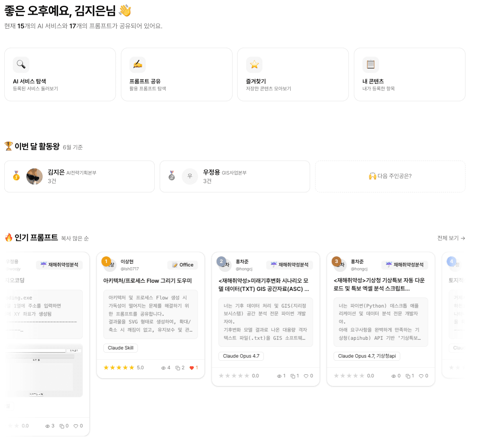This screenshot has width=481, height=448.
Task: Click the eye view icon on rank 3 card
Action: 394,376
